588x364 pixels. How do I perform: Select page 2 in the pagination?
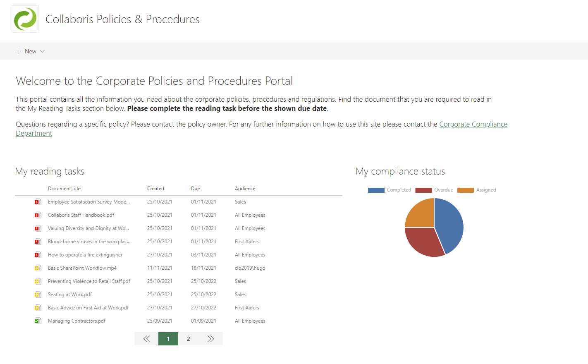pyautogui.click(x=189, y=339)
